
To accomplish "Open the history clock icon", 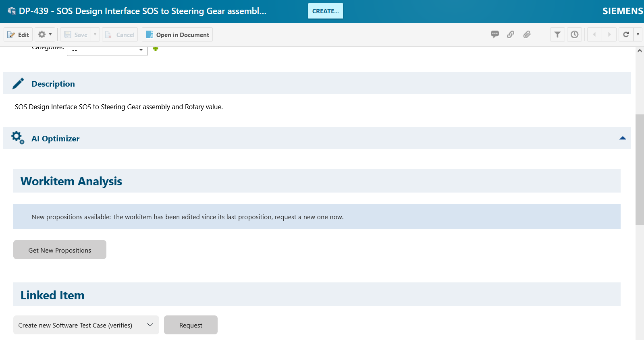I will pyautogui.click(x=574, y=35).
